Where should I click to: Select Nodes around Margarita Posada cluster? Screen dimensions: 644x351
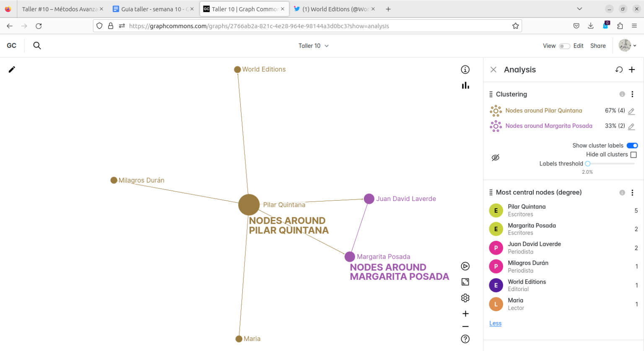(549, 126)
